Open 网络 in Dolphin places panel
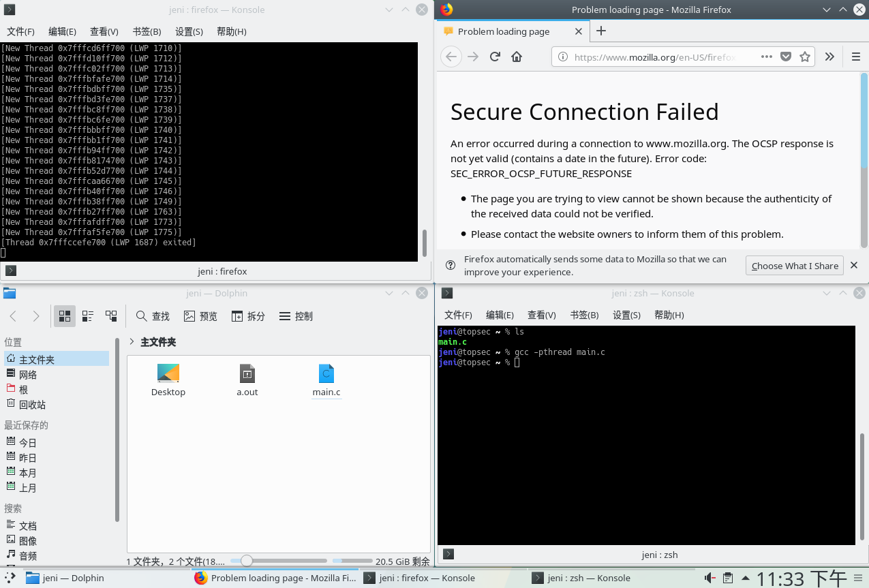Image resolution: width=869 pixels, height=588 pixels. pyautogui.click(x=57, y=374)
